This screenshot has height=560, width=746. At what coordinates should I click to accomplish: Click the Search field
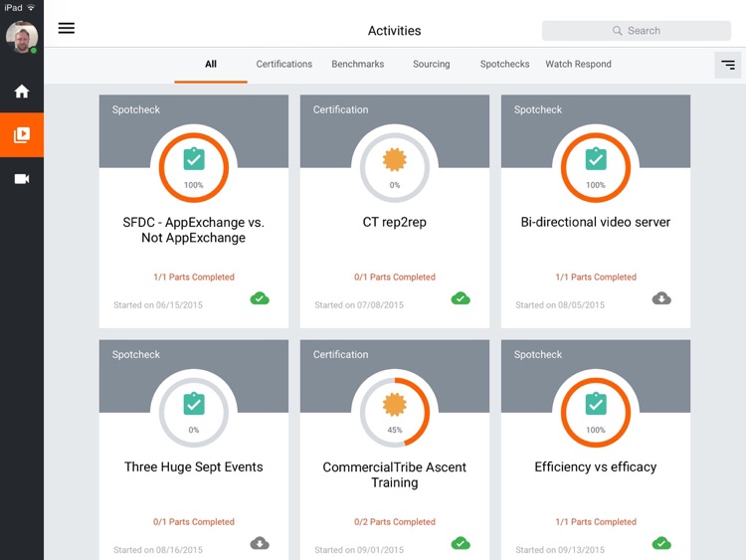637,31
